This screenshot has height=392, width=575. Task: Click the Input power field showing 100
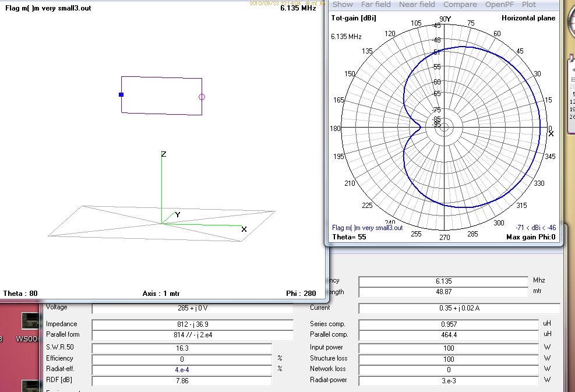tap(449, 348)
